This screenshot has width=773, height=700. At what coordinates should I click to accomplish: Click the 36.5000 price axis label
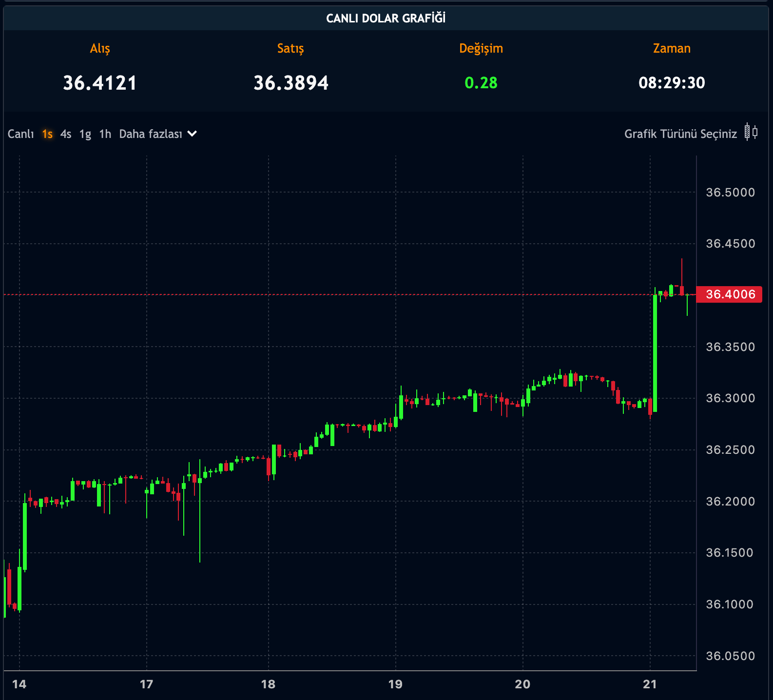731,193
